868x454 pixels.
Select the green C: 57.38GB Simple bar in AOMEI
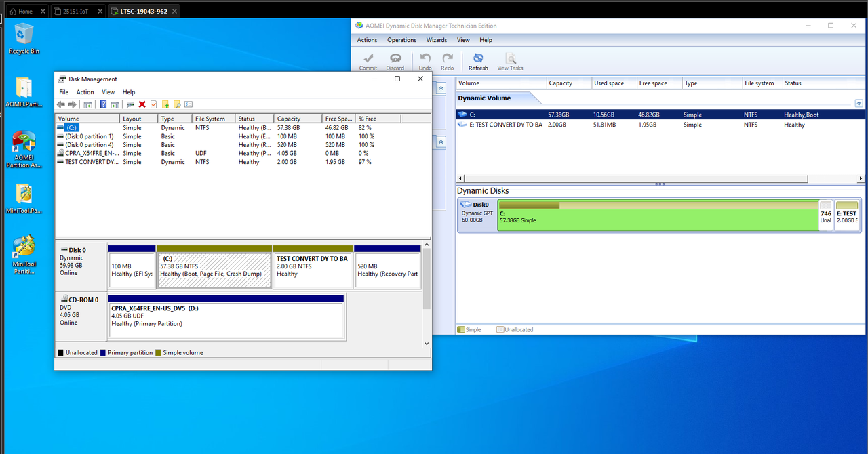(x=658, y=215)
